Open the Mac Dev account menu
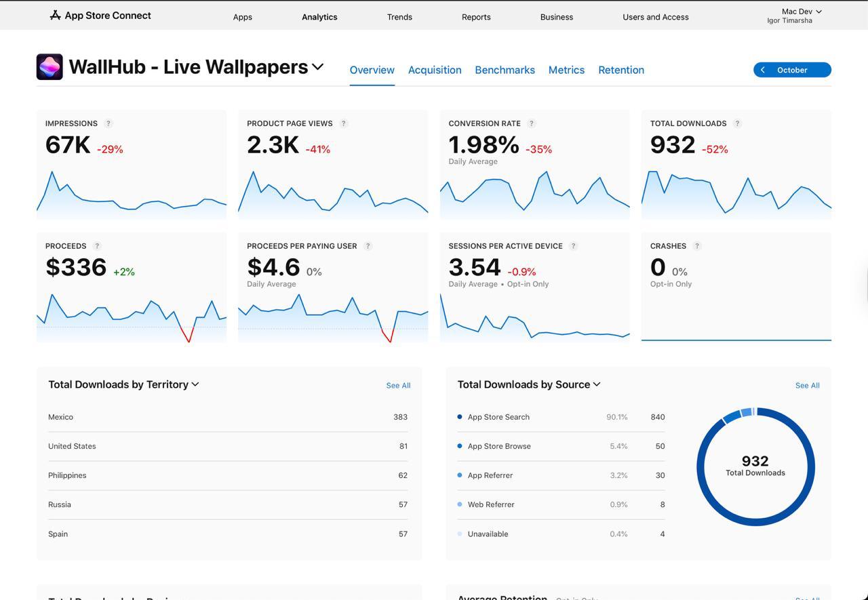This screenshot has height=600, width=868. (801, 12)
